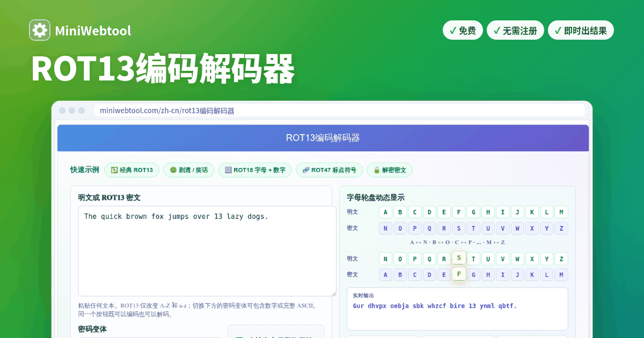Image resolution: width=644 pixels, height=338 pixels.
Task: Load the 经典 ROT13 quick example
Action: coord(131,170)
